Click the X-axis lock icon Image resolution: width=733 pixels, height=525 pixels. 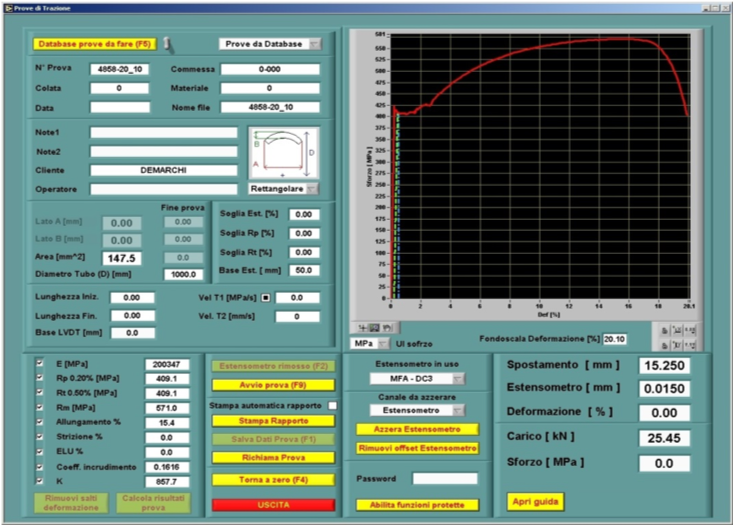[664, 328]
